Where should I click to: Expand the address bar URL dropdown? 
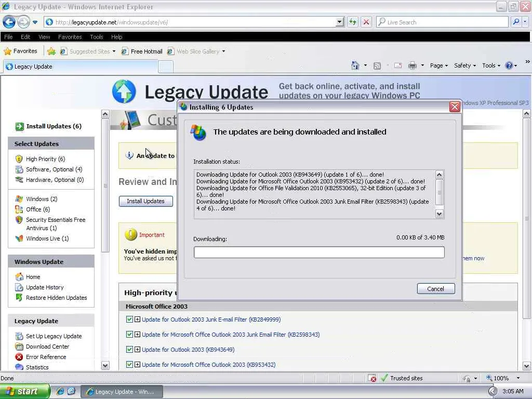[x=339, y=22]
